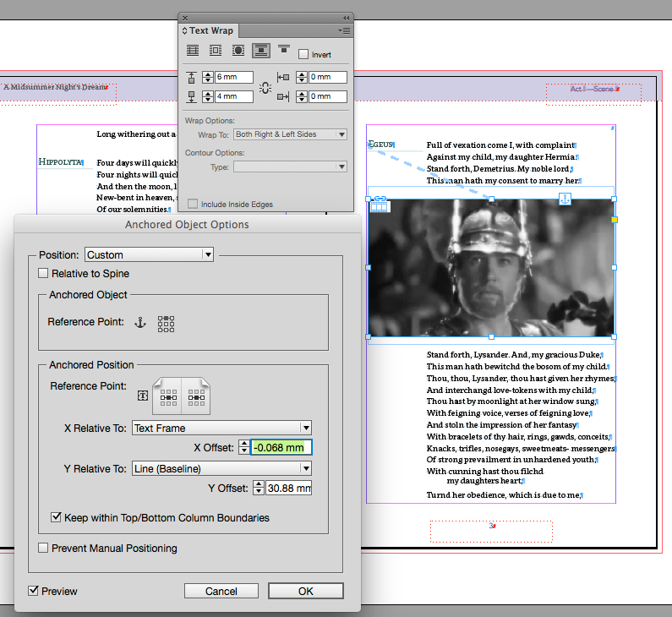Click the content grabber icon on the image

380,207
